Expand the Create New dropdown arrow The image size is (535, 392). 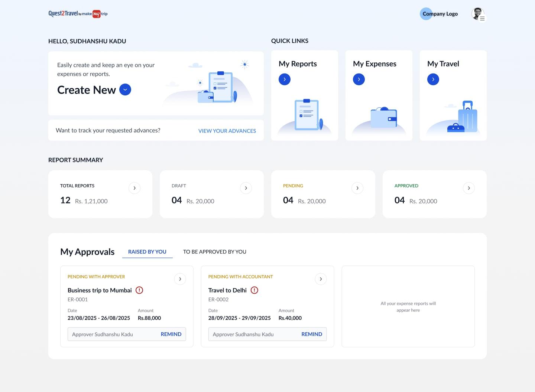pyautogui.click(x=125, y=89)
